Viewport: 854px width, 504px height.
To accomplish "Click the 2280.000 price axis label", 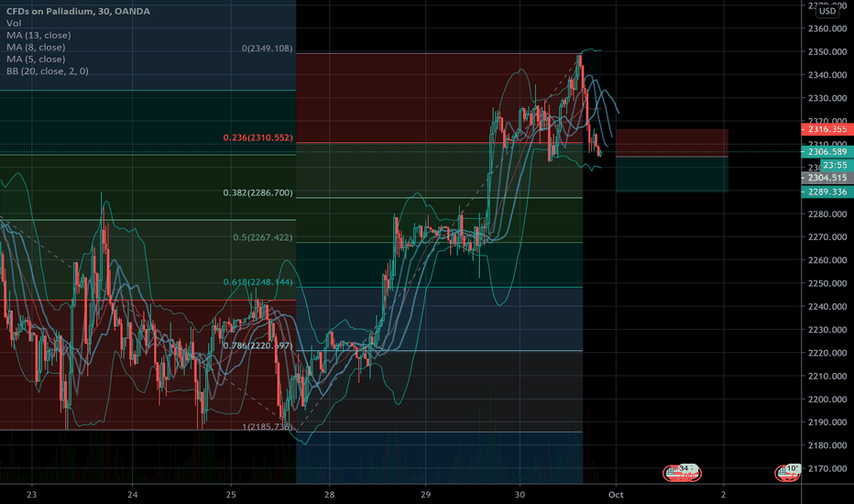I will [827, 214].
